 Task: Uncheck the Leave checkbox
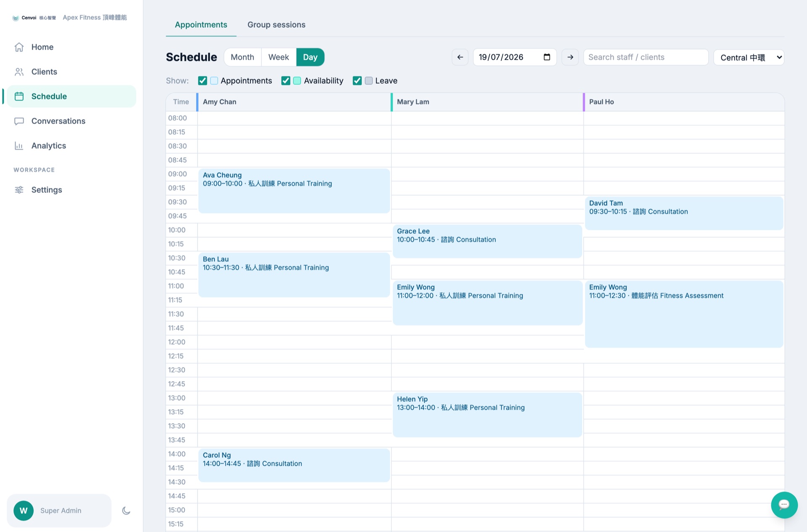pyautogui.click(x=357, y=81)
